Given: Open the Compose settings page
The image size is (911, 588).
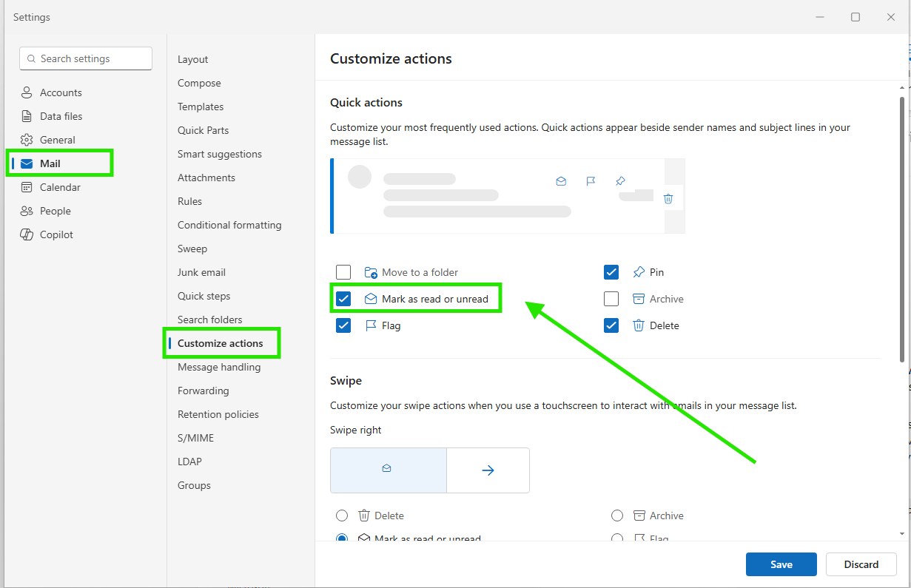Looking at the screenshot, I should point(199,83).
